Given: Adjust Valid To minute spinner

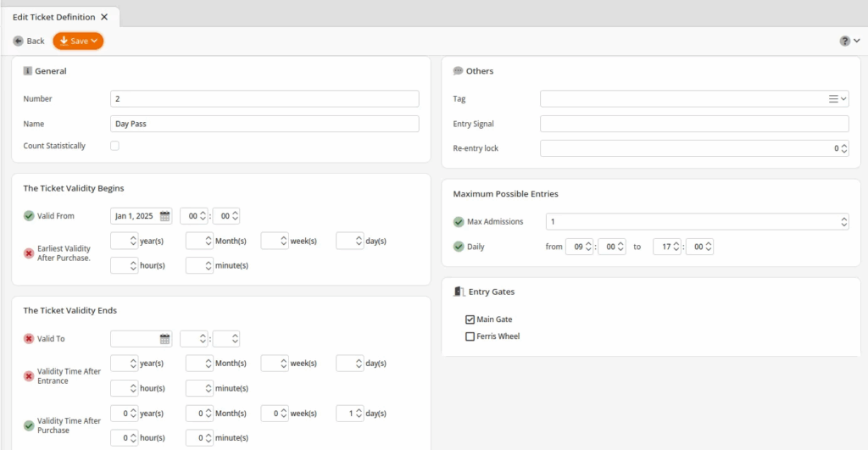Looking at the screenshot, I should [236, 339].
